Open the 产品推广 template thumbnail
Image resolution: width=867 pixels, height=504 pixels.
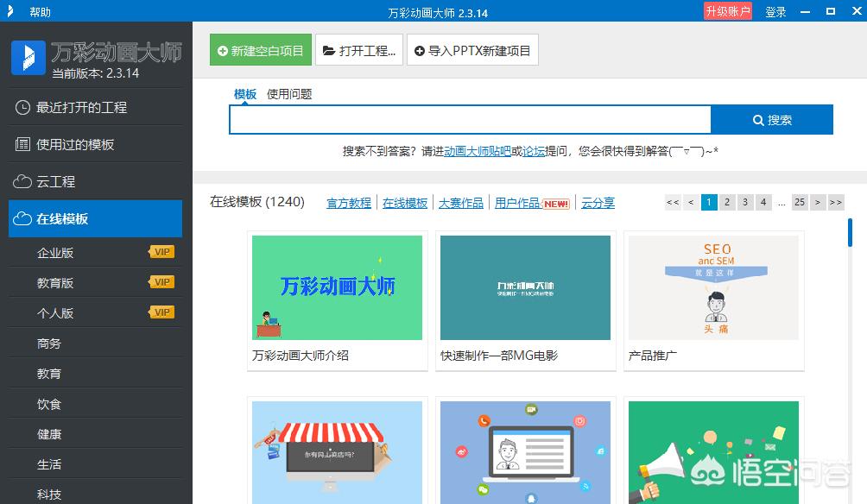[714, 288]
